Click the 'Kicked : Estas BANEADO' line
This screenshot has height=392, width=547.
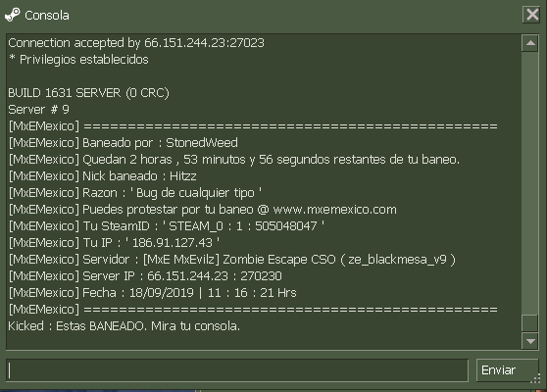pyautogui.click(x=124, y=326)
